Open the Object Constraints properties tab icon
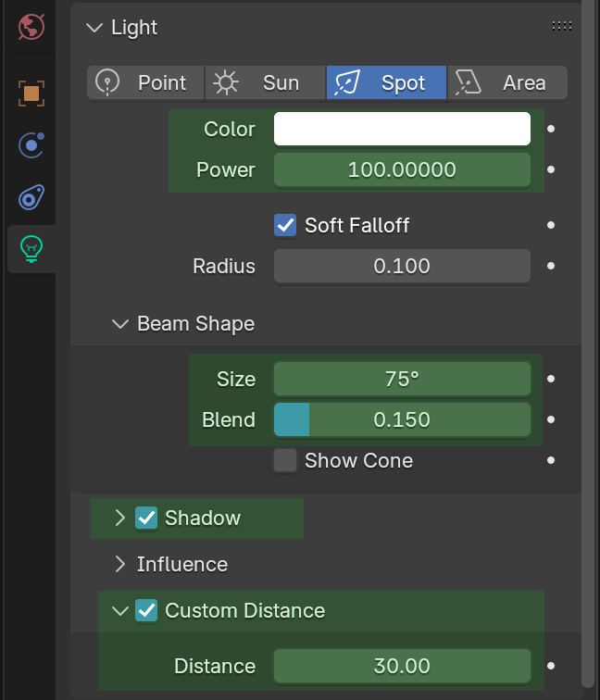Screen dimensions: 600x700 tap(31, 197)
